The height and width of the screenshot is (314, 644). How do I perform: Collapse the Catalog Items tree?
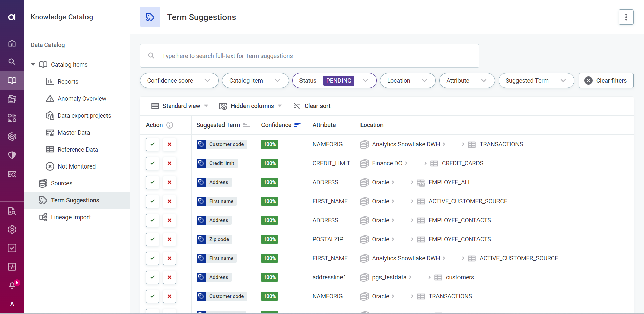[x=33, y=64]
